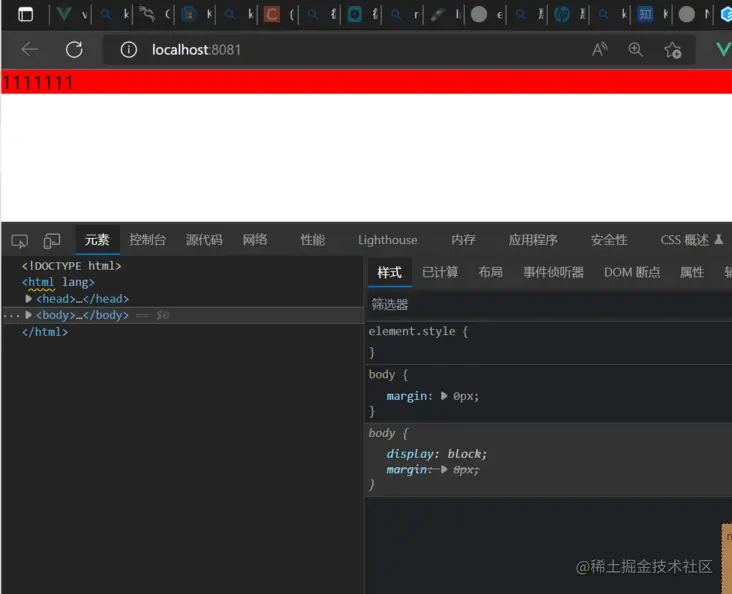Click the 筛选器 styles filter field
Screen dimensions: 732x594
[x=549, y=304]
